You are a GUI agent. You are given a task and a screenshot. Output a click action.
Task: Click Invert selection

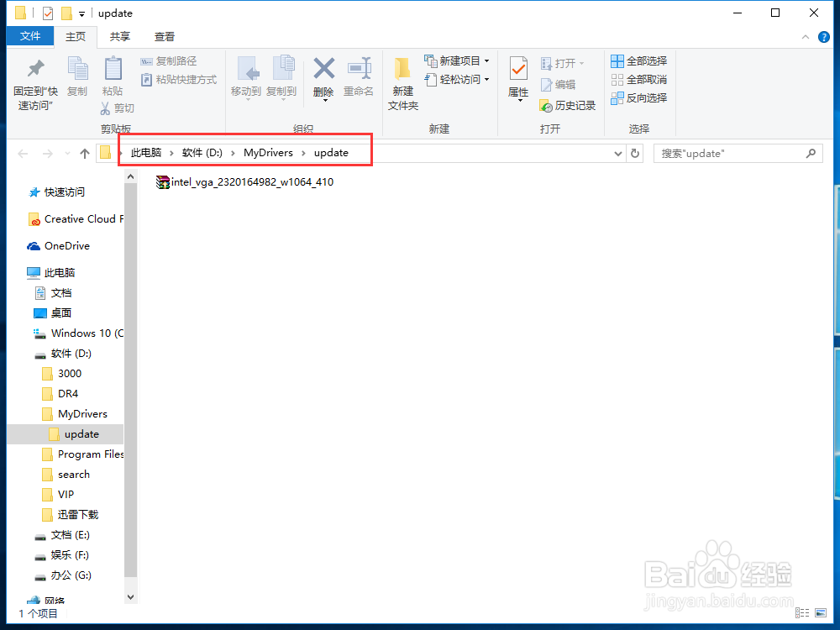[639, 98]
